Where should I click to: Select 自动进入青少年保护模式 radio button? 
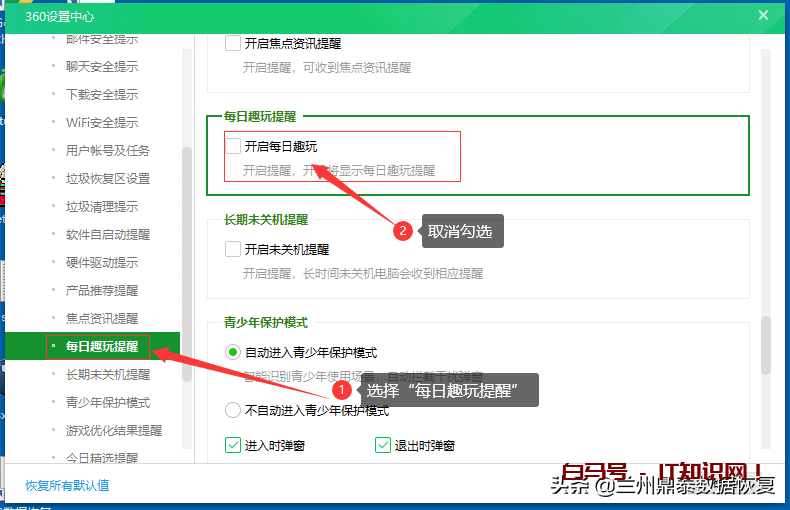[x=233, y=352]
